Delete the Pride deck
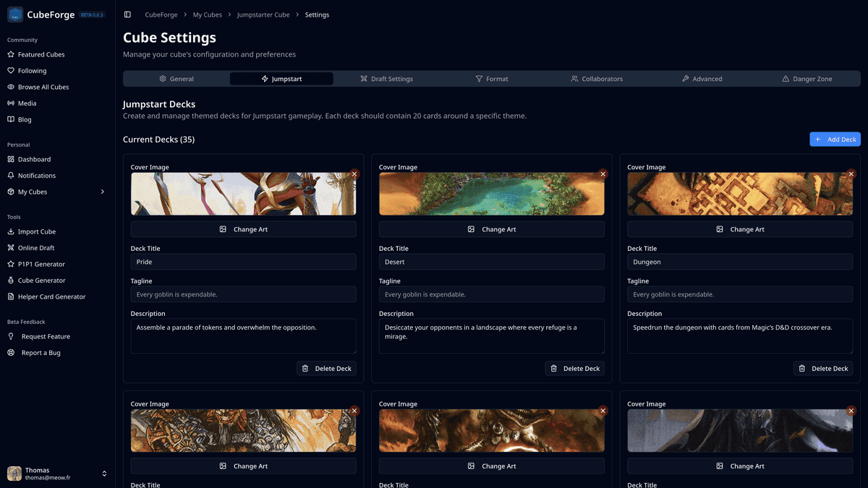 click(326, 368)
